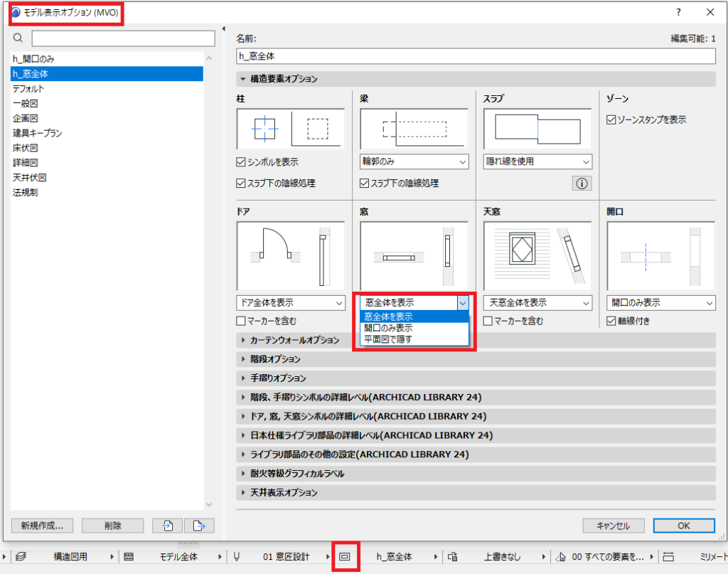Screen dimensions: 728x574
Task: Select 詳細図 in the MVO list
Action: (x=107, y=163)
